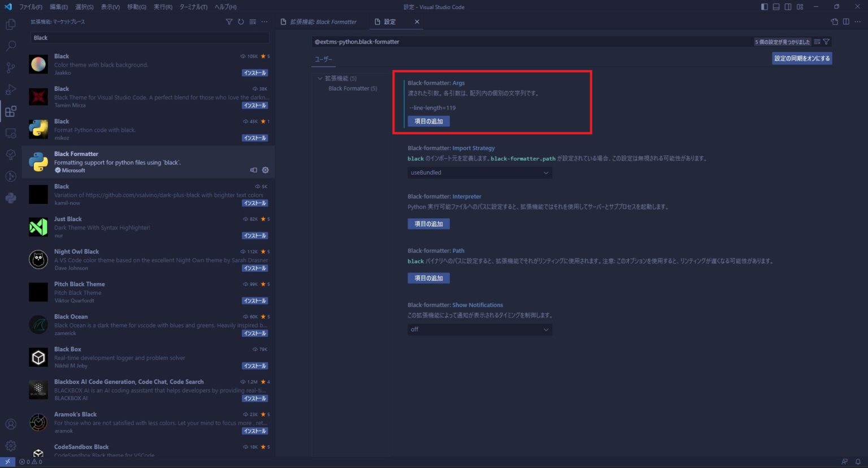This screenshot has width=868, height=468.
Task: Open Settings as JSON via the top-right icon
Action: click(x=834, y=21)
